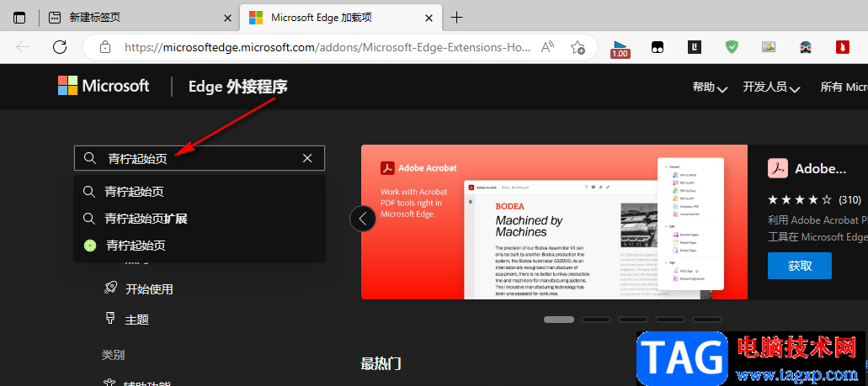Close the Microsoft Edge 加载项 tab
The width and height of the screenshot is (868, 386).
coord(429,18)
